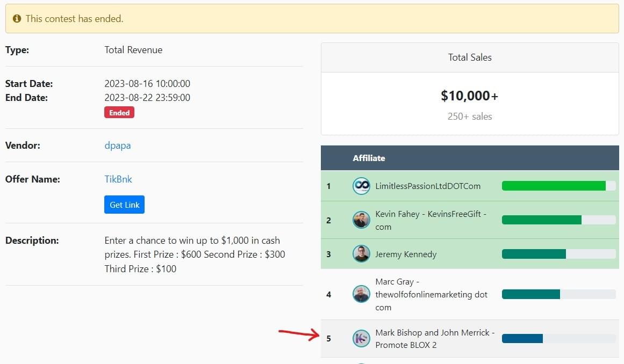Viewport: 624px width, 364px height.
Task: Click Marc Gray's profile avatar
Action: [361, 294]
